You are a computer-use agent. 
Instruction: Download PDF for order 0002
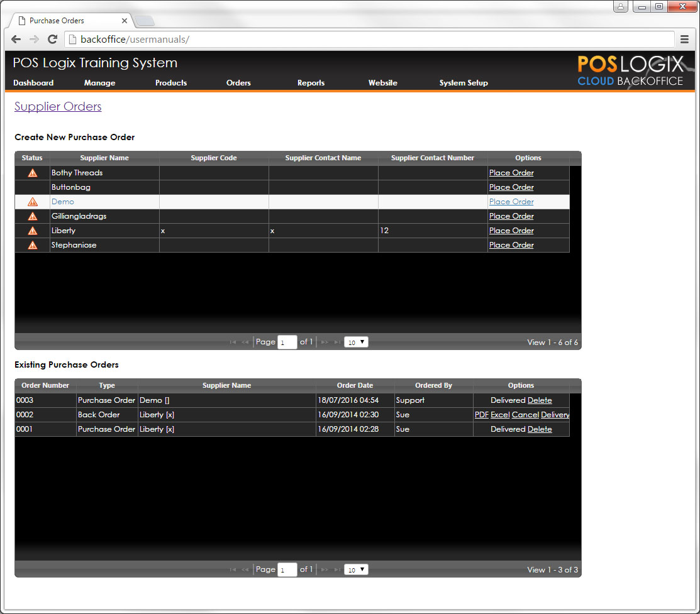(x=481, y=415)
